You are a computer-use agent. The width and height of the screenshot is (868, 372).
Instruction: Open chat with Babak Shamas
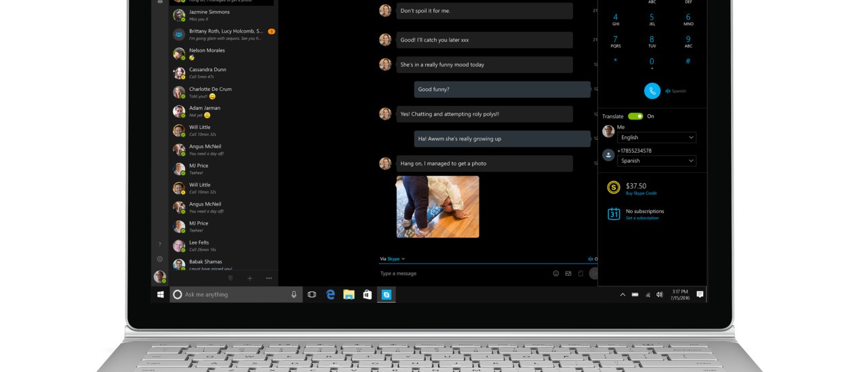224,265
